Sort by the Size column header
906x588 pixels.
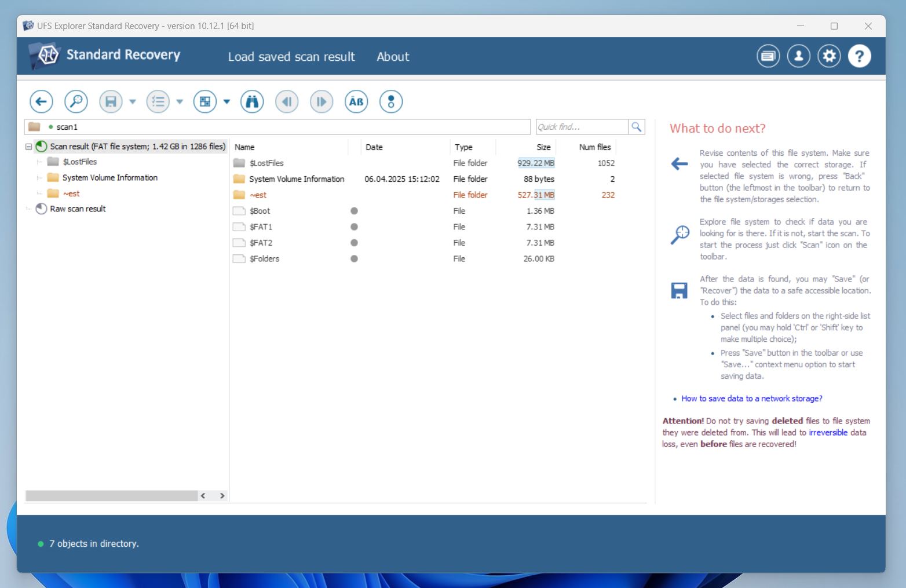click(x=526, y=147)
